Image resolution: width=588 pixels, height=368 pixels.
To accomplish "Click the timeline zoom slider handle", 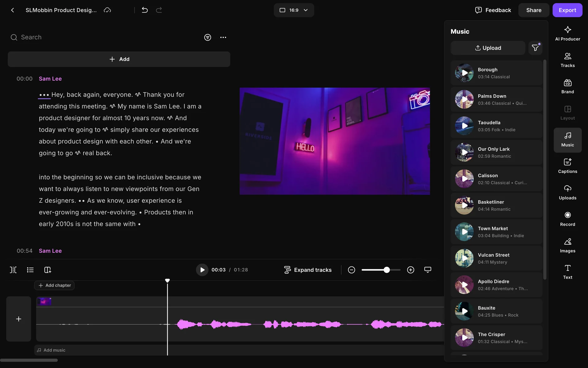I will [387, 270].
